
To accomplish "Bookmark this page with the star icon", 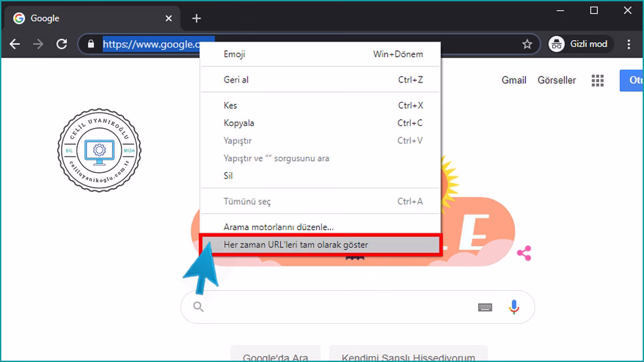I will [527, 44].
